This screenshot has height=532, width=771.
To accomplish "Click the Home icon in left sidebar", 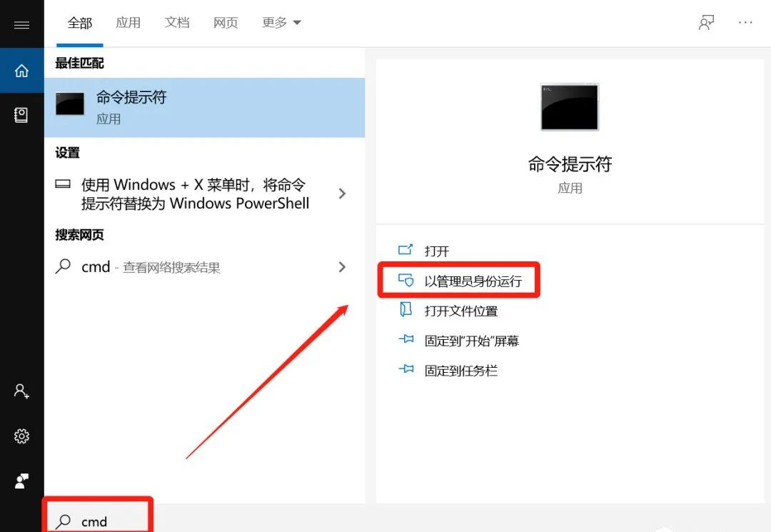I will pyautogui.click(x=21, y=71).
